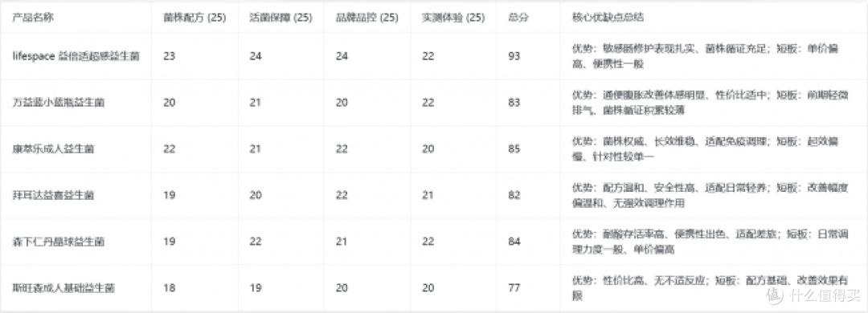The image size is (868, 313).
Task: Select the 总分 column header
Action: point(518,17)
